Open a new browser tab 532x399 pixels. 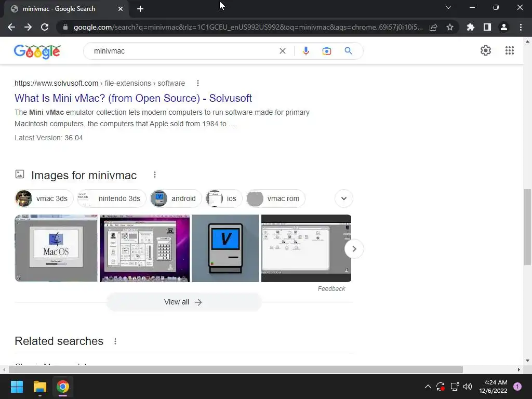(140, 9)
